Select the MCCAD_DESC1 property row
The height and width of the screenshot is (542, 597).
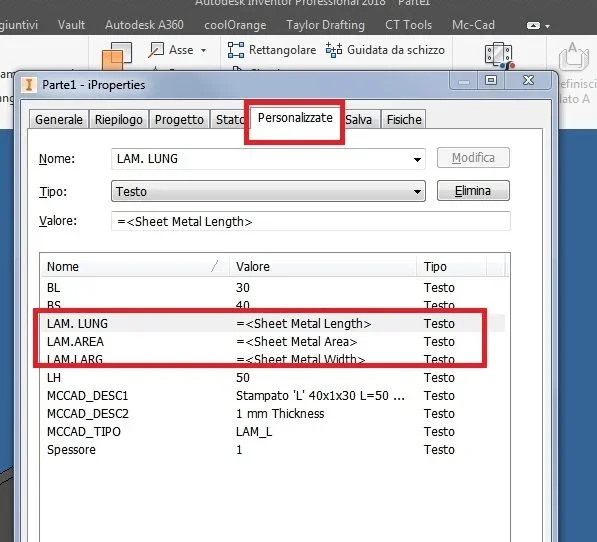273,395
